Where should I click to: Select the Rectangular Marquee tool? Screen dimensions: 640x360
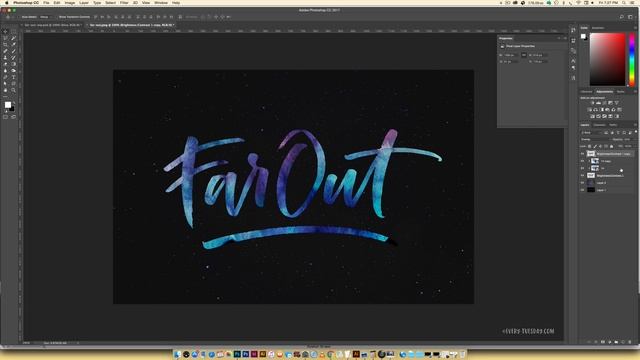(13, 31)
